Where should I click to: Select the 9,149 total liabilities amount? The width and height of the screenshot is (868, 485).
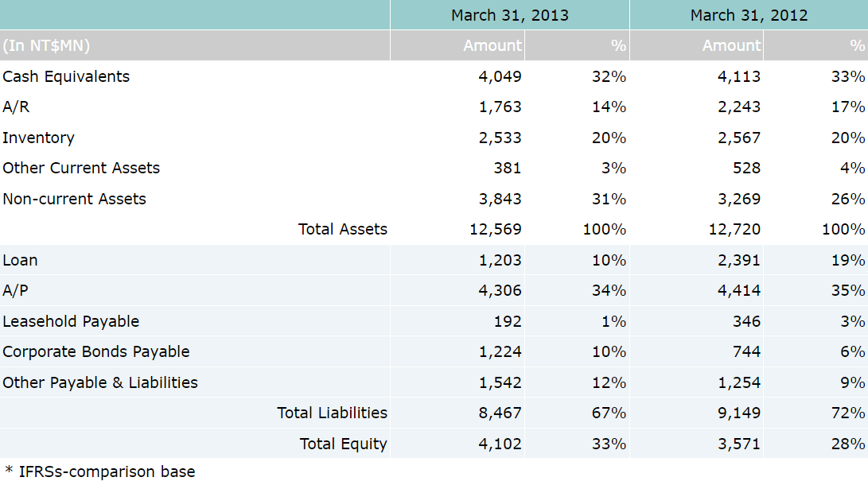click(x=739, y=413)
